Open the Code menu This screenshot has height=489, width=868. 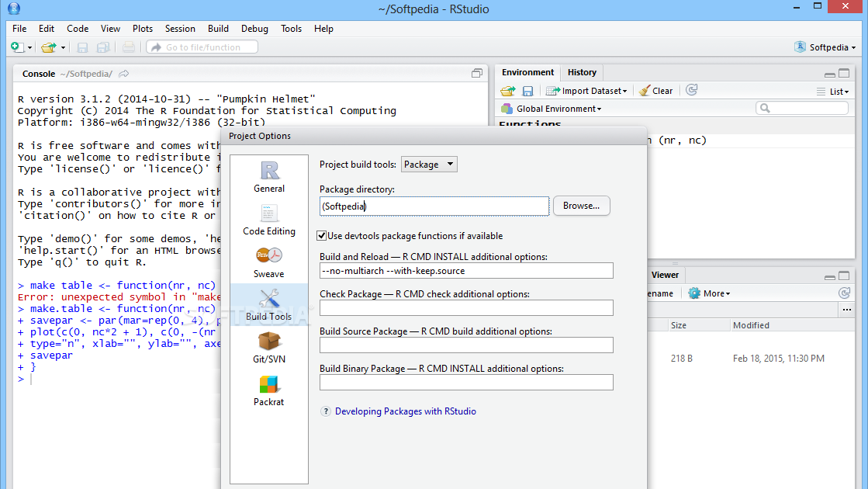coord(78,28)
